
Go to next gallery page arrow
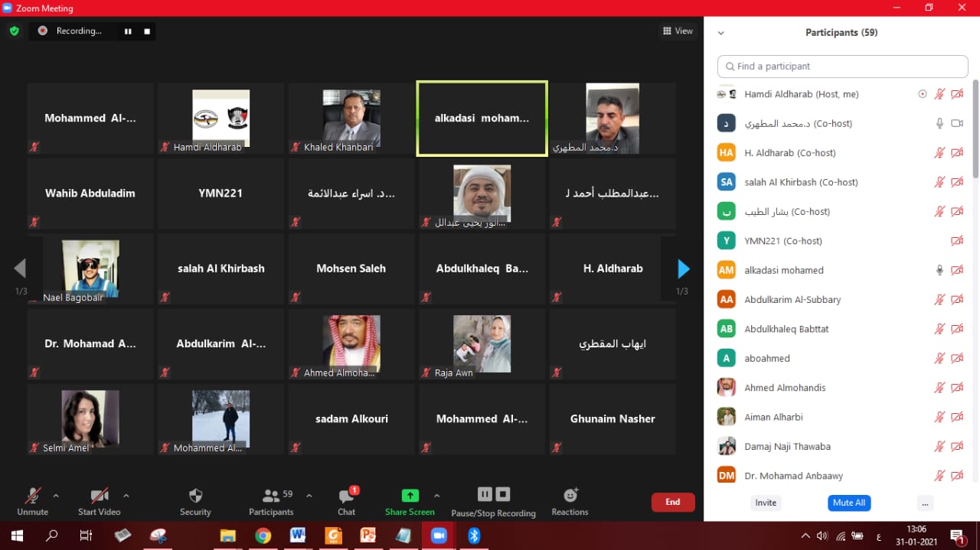[683, 268]
